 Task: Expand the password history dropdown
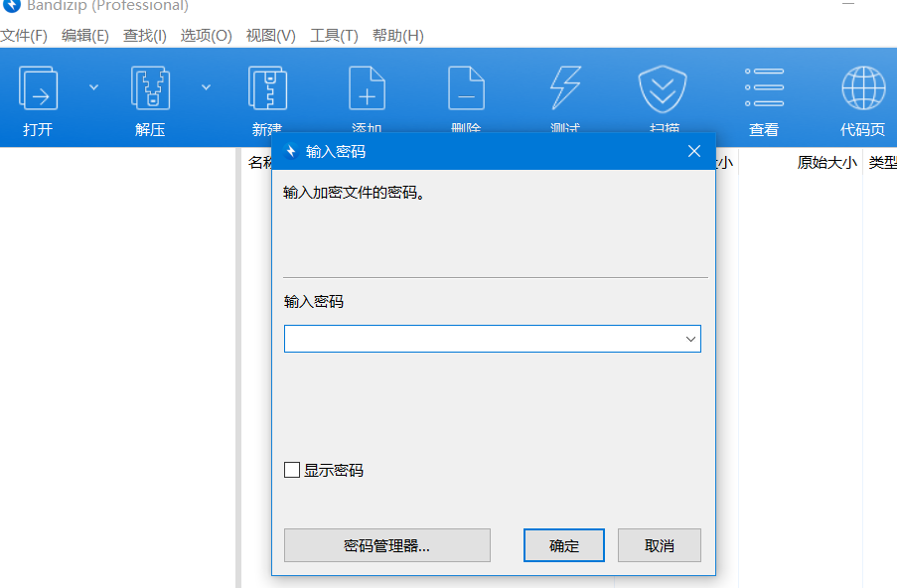(x=690, y=338)
